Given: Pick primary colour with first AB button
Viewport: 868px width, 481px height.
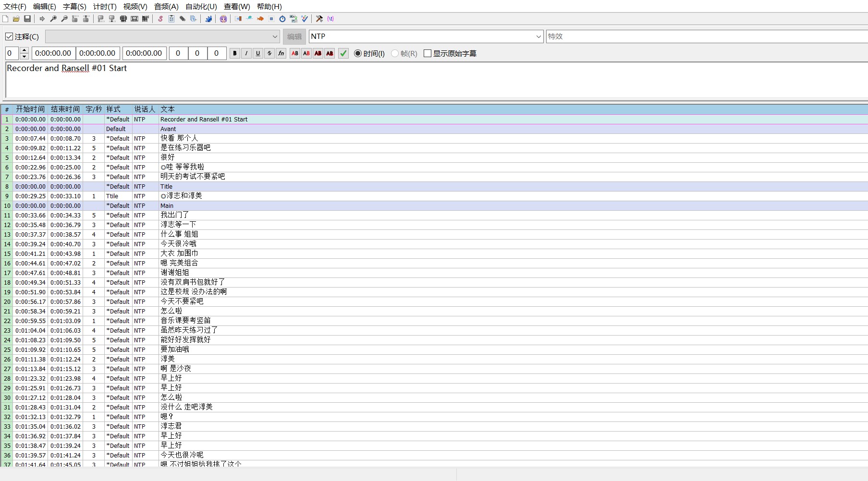Looking at the screenshot, I should pyautogui.click(x=295, y=53).
